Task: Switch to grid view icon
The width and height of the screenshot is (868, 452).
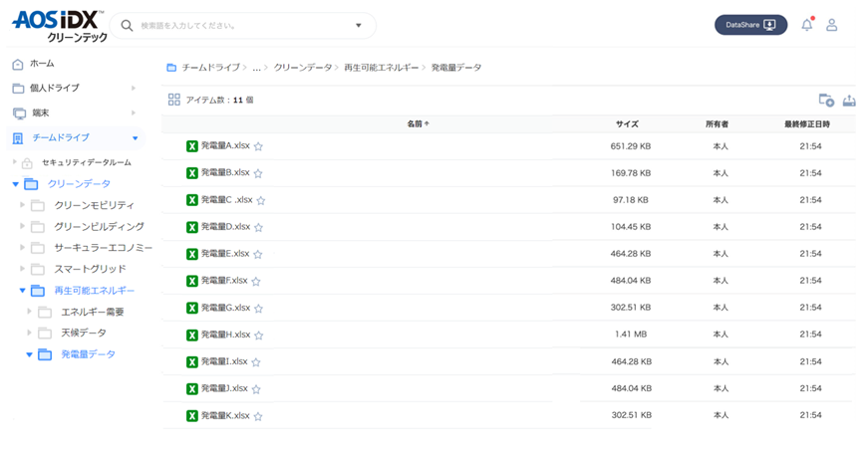Action: tap(173, 100)
